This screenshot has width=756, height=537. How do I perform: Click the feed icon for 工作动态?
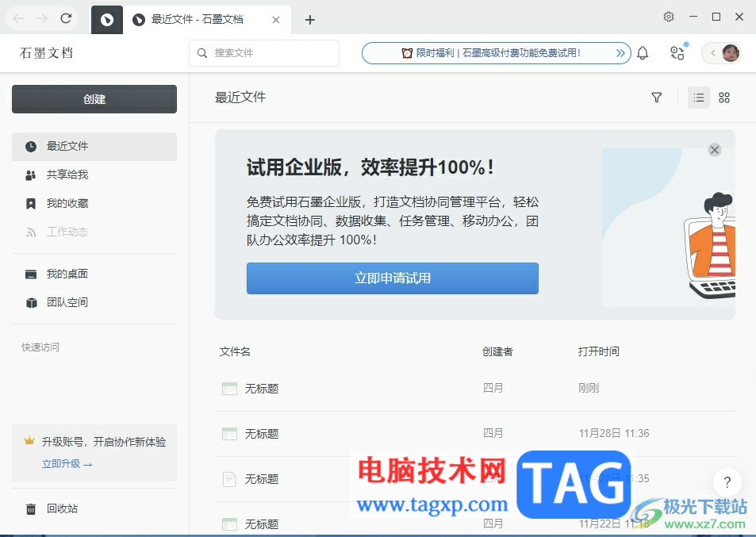(x=31, y=233)
